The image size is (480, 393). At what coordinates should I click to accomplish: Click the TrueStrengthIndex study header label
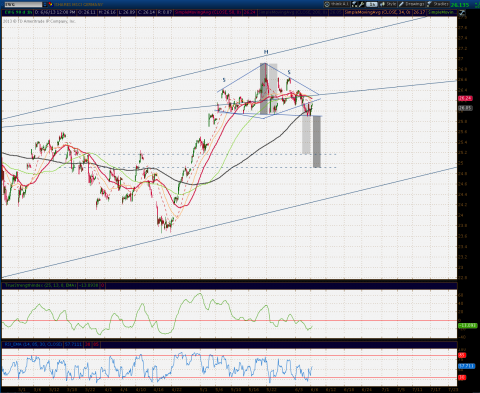pos(40,286)
